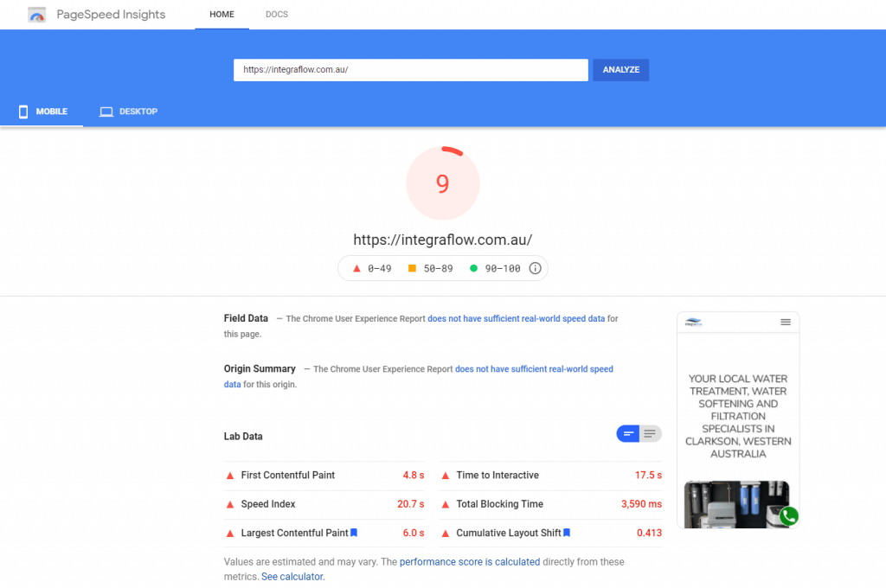Image resolution: width=886 pixels, height=588 pixels.
Task: Switch to the condensed metrics view toggle
Action: coord(627,433)
